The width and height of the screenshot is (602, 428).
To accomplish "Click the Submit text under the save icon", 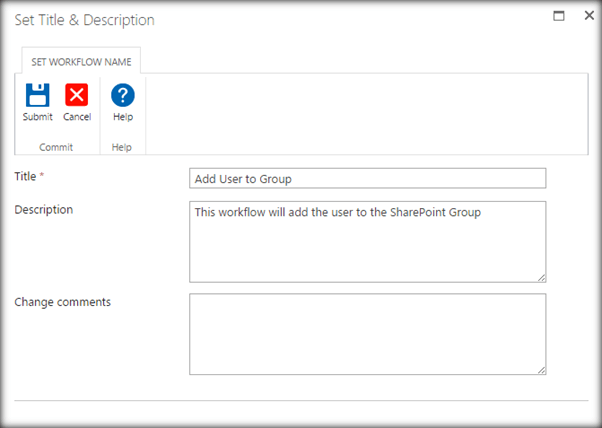I will (38, 117).
